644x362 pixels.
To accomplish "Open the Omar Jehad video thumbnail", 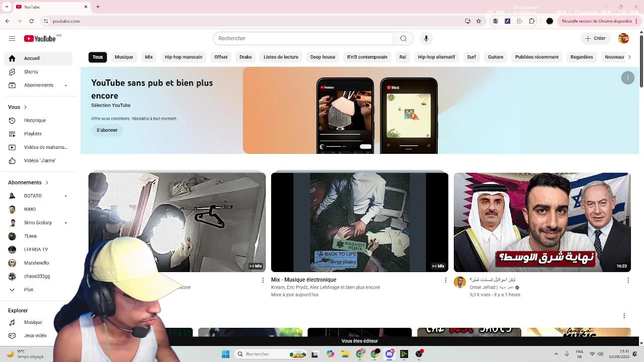I will [542, 222].
